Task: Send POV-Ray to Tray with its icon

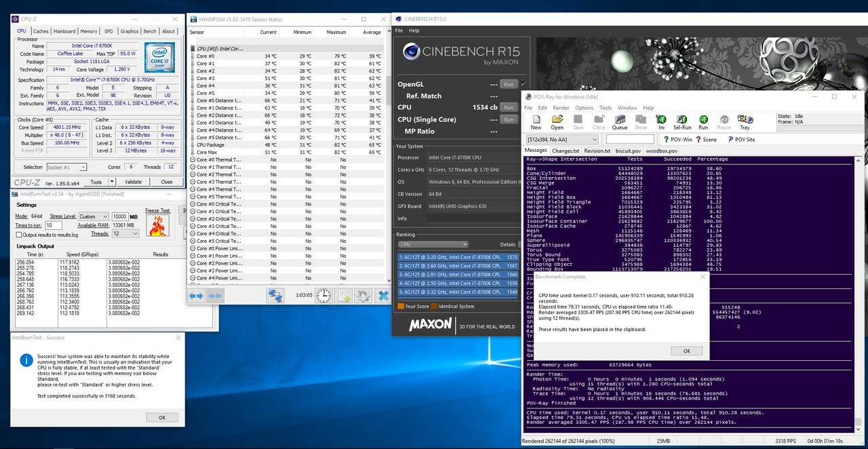Action: click(745, 122)
